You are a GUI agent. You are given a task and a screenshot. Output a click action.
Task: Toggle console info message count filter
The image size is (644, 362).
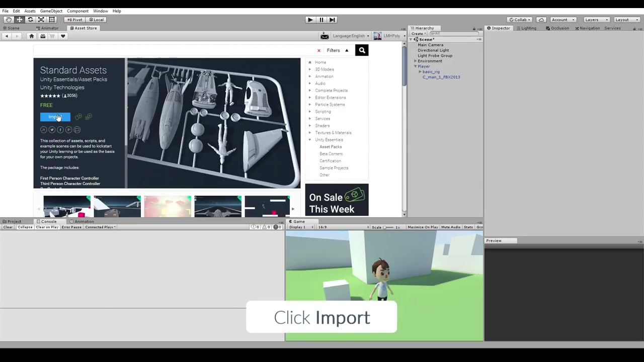pyautogui.click(x=256, y=227)
